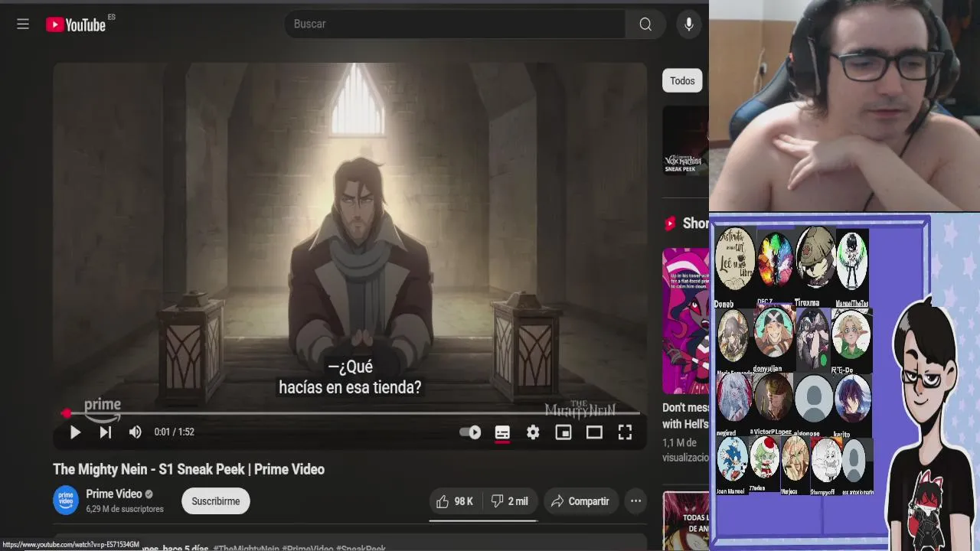Toggle subtitles with the captions icon
Viewport: 980px width, 551px height.
pos(502,433)
